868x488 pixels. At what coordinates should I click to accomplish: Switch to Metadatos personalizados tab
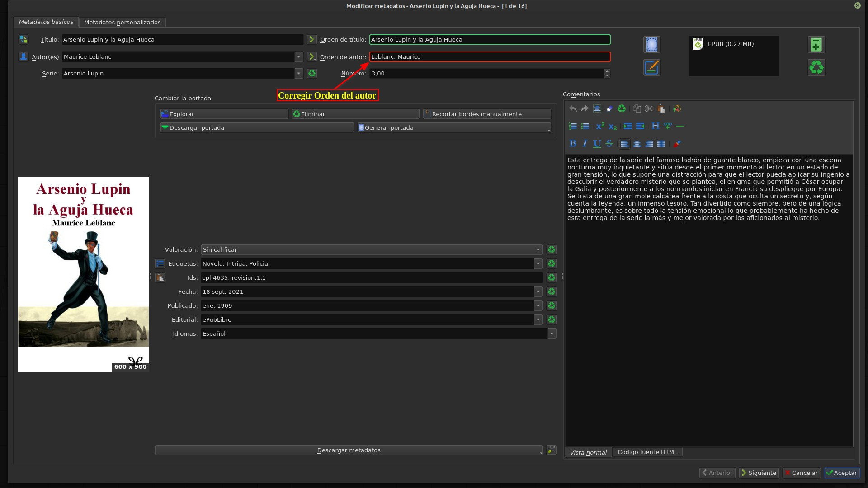coord(122,22)
